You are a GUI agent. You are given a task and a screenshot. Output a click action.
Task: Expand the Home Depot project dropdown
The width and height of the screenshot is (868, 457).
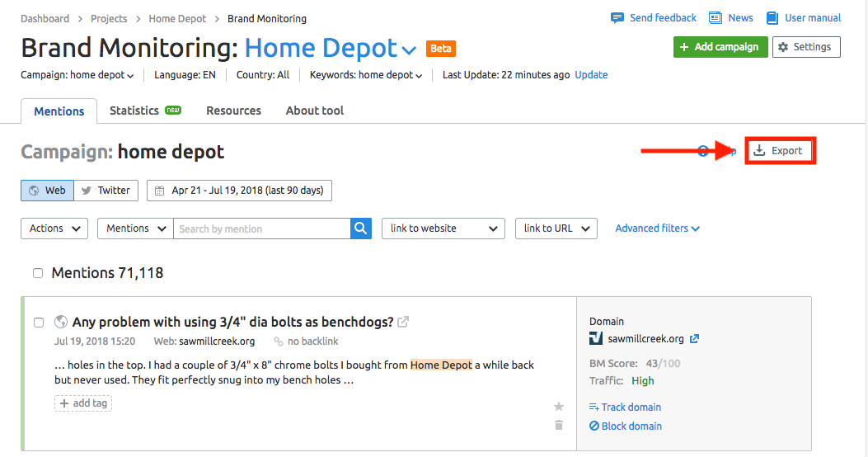pyautogui.click(x=409, y=50)
